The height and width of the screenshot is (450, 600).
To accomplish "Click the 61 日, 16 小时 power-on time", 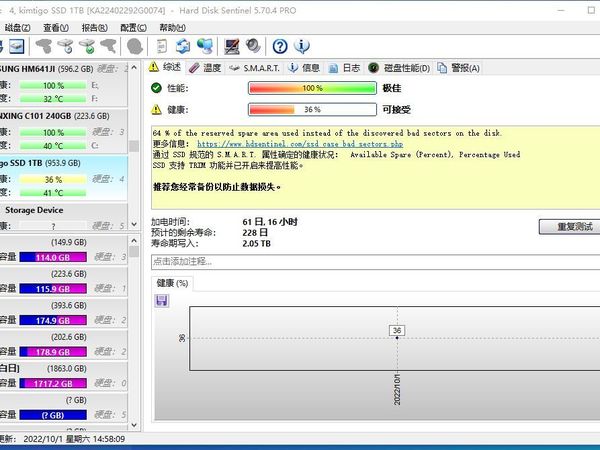I will [x=270, y=222].
